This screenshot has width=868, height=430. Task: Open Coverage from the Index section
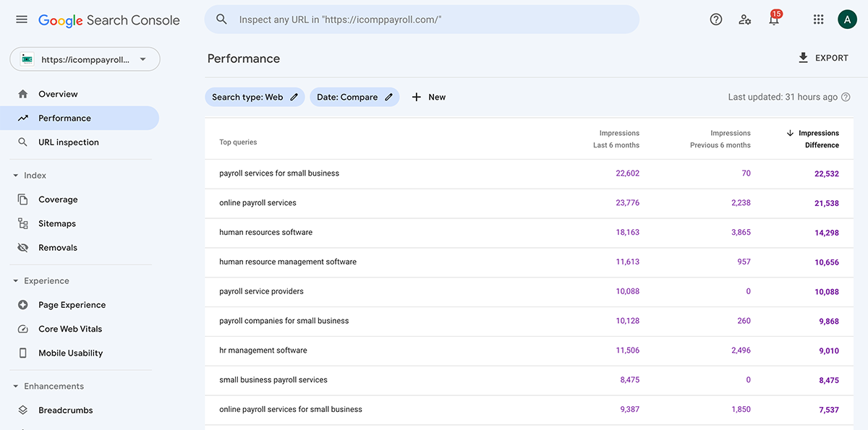tap(58, 199)
